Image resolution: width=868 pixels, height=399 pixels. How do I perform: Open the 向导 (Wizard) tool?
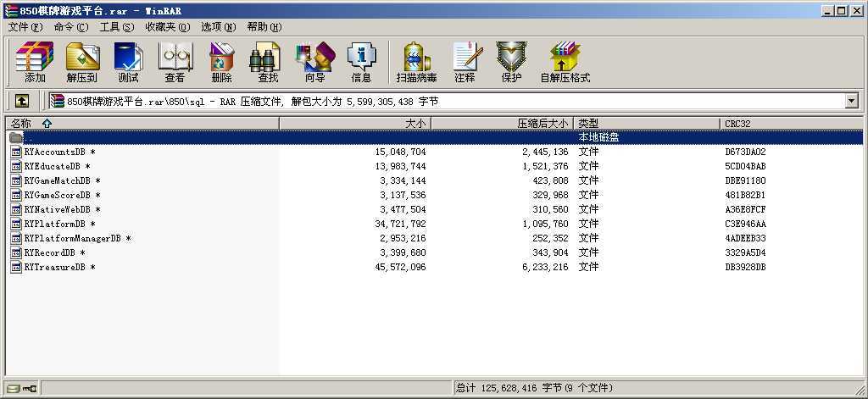click(x=314, y=63)
